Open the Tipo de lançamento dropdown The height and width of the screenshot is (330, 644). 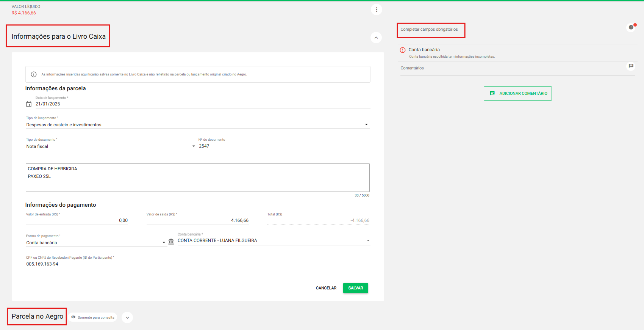click(x=366, y=125)
